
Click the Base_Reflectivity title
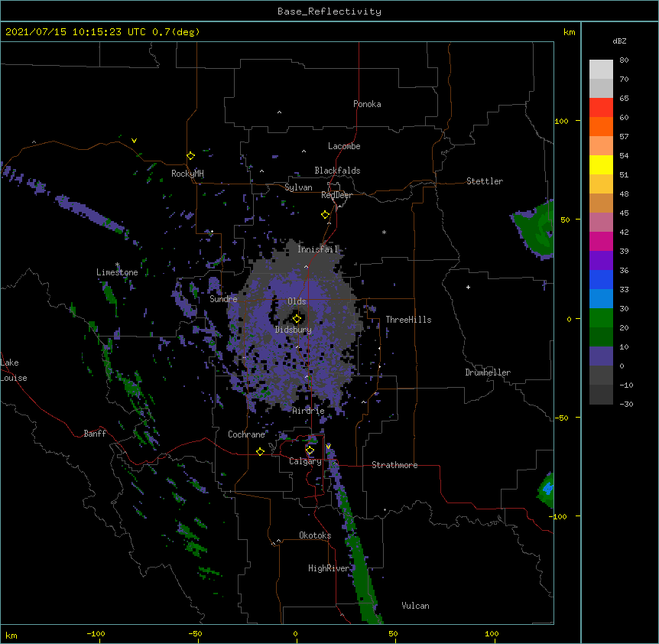coord(329,11)
